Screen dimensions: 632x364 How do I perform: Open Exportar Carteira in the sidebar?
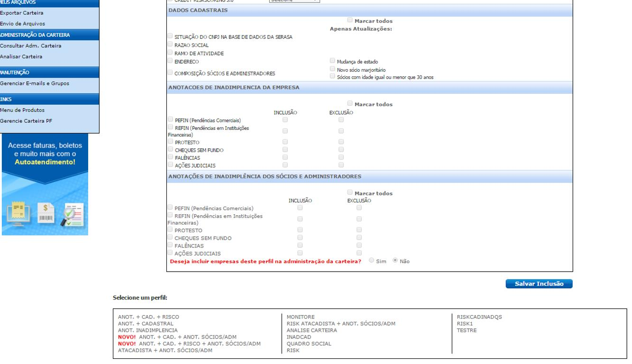click(22, 13)
